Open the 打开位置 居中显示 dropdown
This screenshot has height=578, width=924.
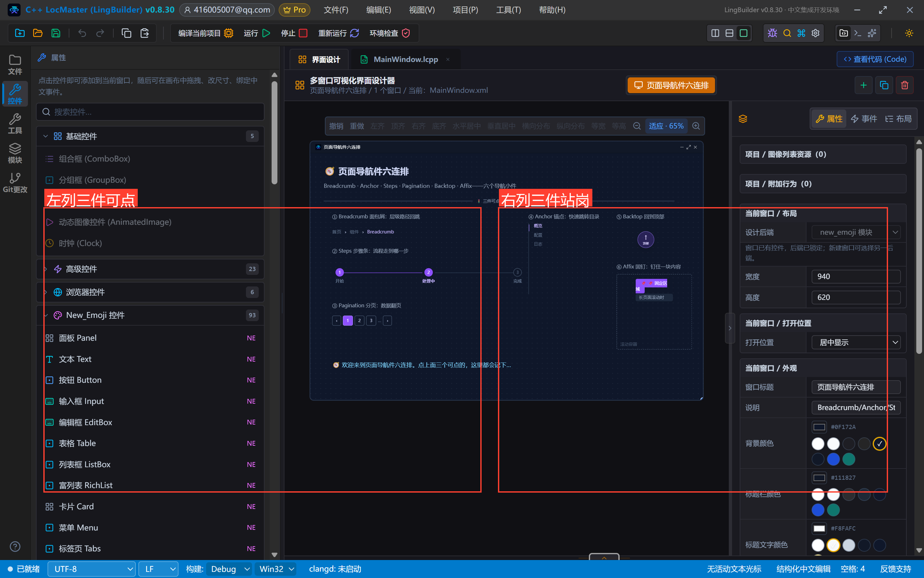click(x=856, y=342)
